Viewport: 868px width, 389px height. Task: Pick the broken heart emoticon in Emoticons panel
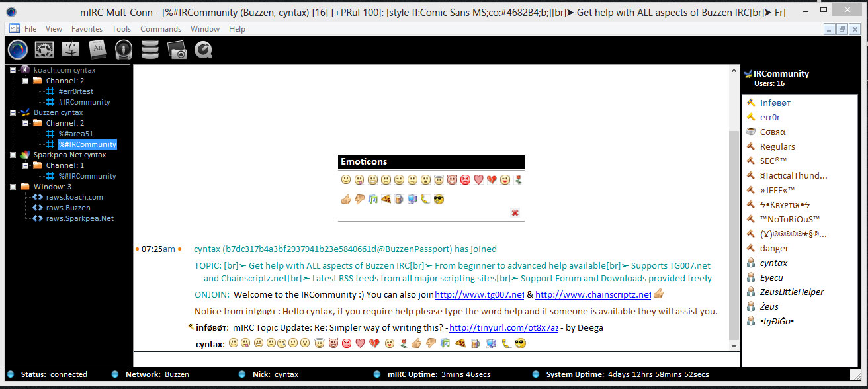492,179
